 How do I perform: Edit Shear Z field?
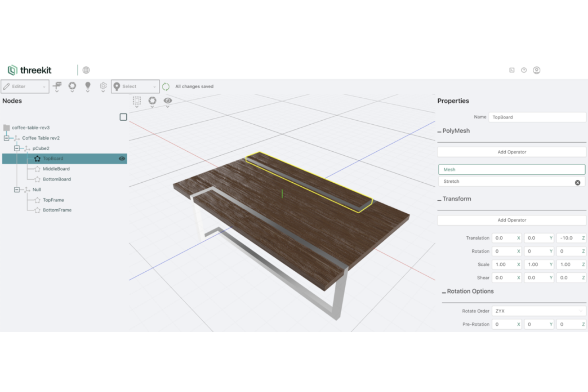(571, 278)
